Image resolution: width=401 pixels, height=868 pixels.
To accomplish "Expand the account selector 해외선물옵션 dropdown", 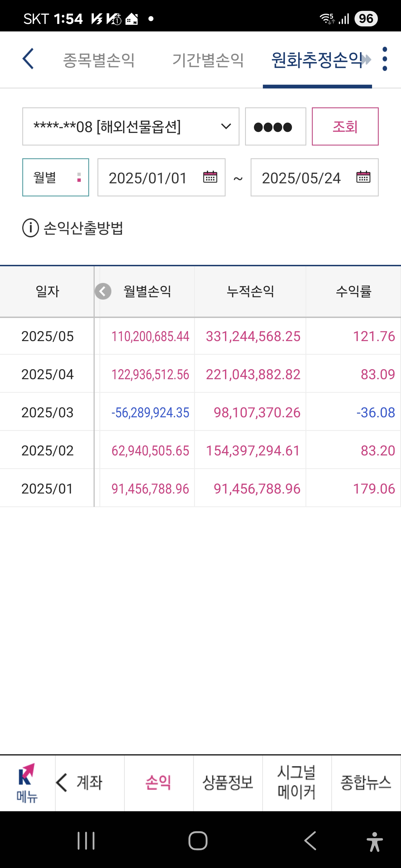I will click(x=131, y=127).
